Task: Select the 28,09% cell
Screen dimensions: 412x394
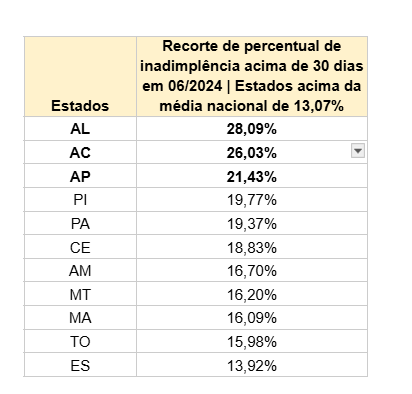Action: 252,129
